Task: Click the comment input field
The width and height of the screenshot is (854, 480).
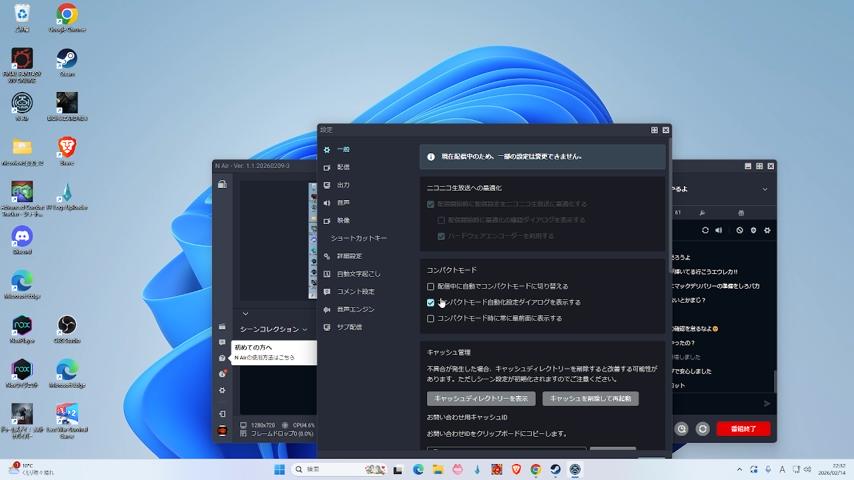Action: tap(716, 404)
